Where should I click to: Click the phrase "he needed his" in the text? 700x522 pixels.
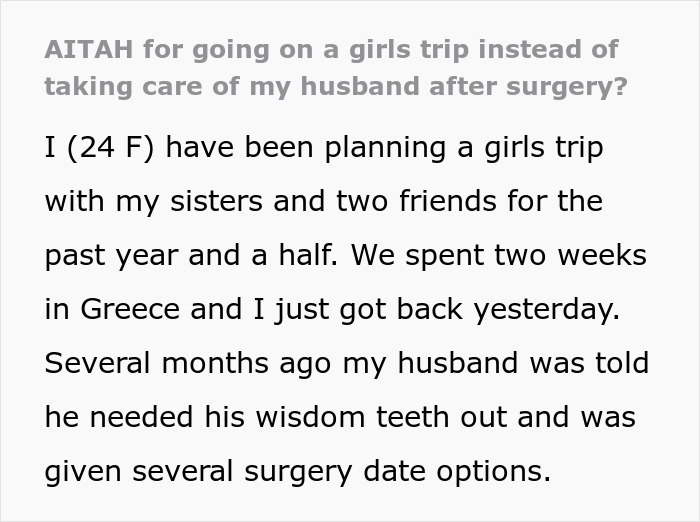(136, 416)
